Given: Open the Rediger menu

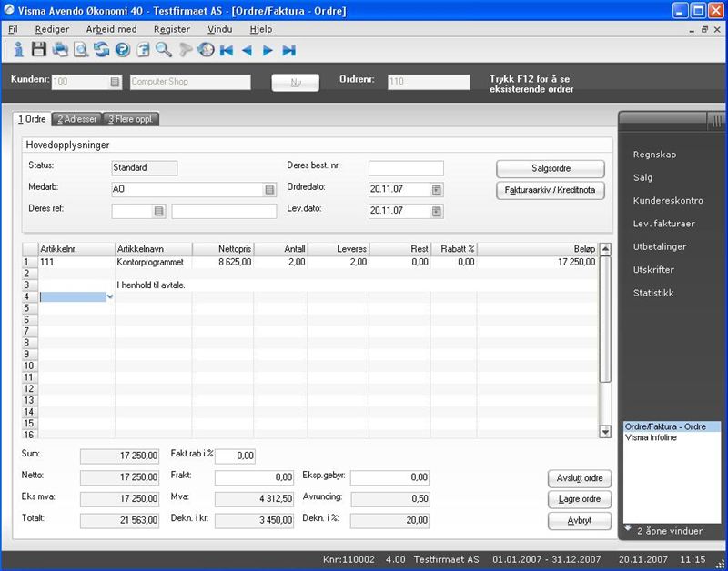Looking at the screenshot, I should coord(51,29).
